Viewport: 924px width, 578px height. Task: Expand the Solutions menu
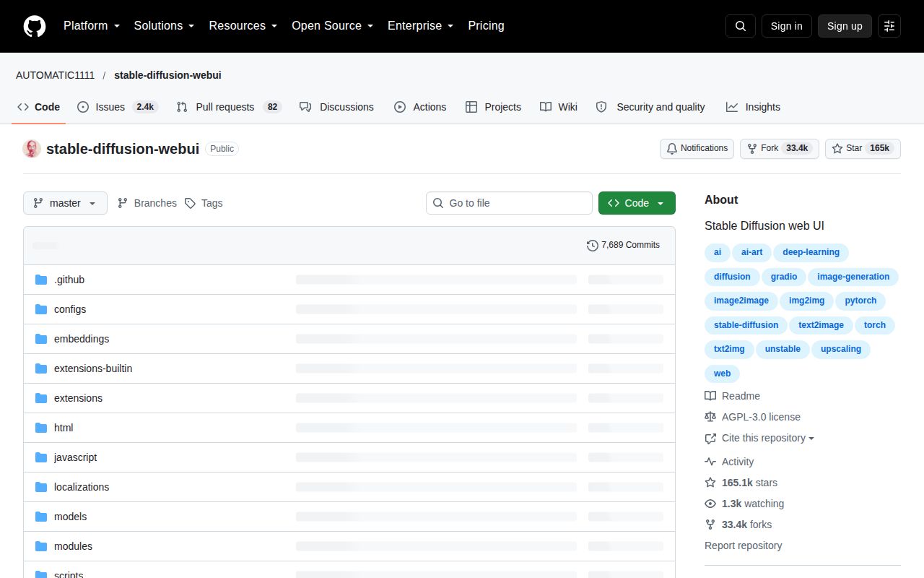[x=164, y=26]
